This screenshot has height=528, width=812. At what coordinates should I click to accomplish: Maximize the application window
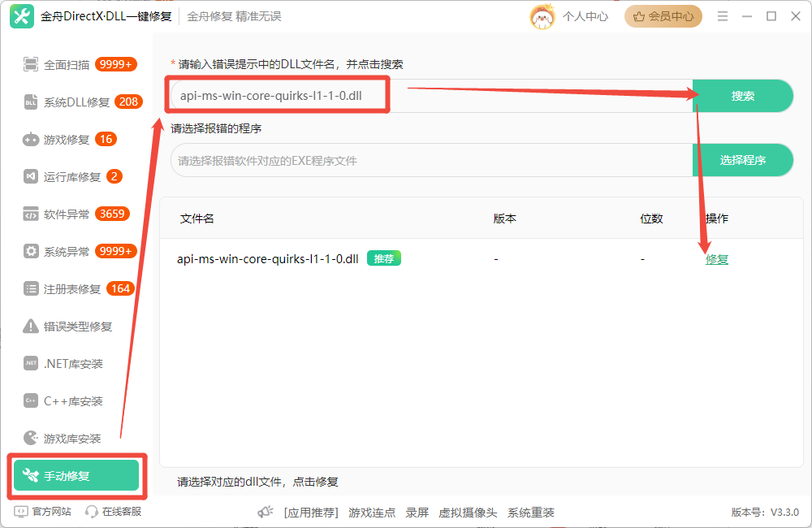tap(771, 16)
